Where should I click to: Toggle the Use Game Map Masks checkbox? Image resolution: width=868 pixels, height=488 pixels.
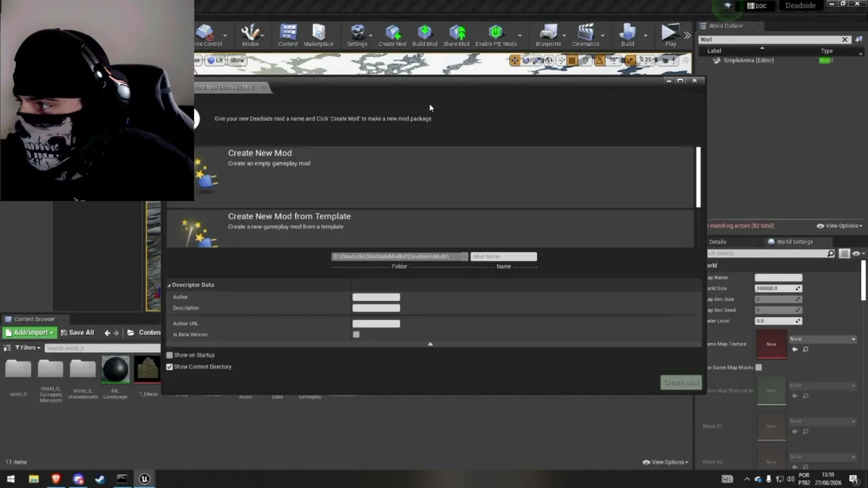759,367
